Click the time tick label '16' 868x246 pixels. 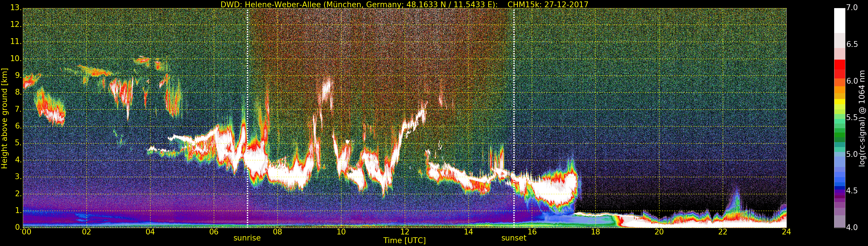[532, 232]
